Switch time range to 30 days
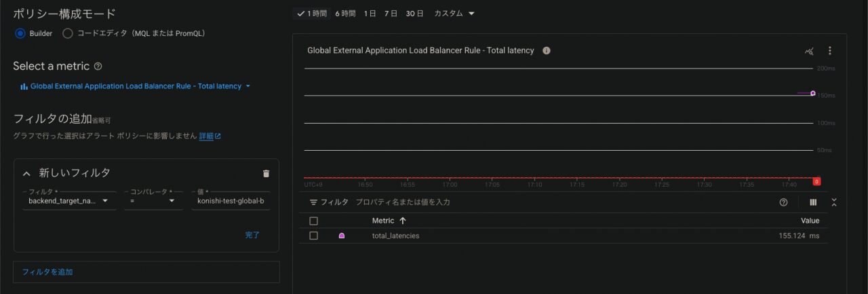 (x=414, y=14)
